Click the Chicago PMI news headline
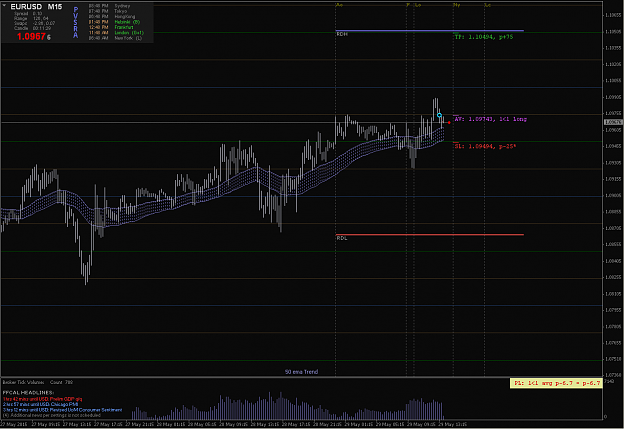 click(40, 404)
